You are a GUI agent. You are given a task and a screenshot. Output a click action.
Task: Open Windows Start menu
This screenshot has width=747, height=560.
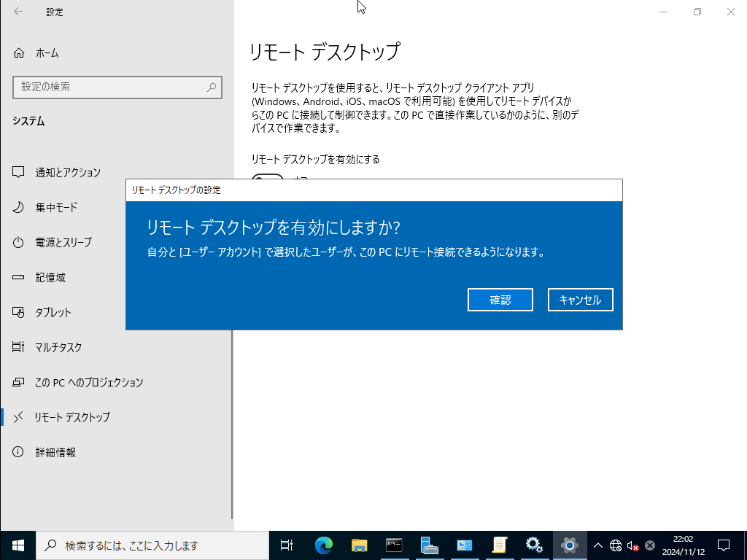click(x=18, y=545)
